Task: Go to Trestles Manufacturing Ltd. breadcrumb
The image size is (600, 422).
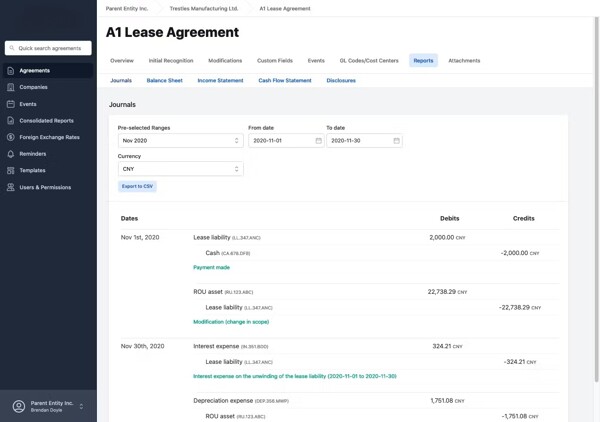Action: 204,8
